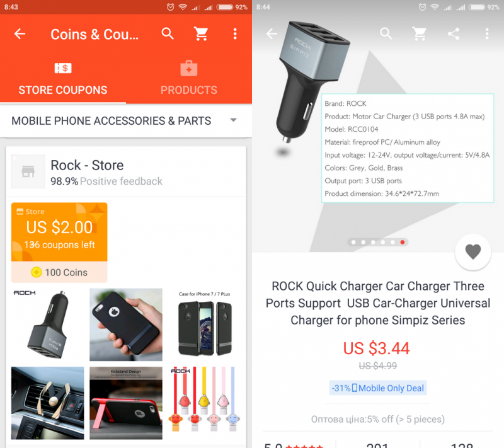Open ROCK car charger thumbnail
504x448 pixels.
click(48, 325)
